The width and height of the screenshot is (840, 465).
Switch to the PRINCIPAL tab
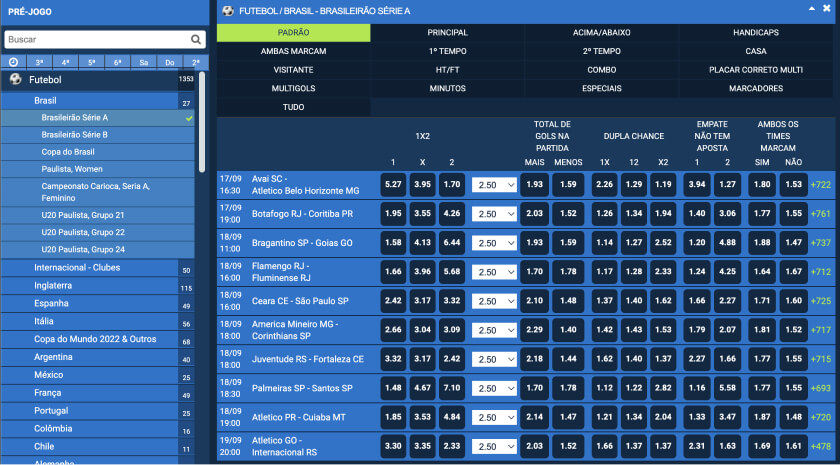click(447, 33)
